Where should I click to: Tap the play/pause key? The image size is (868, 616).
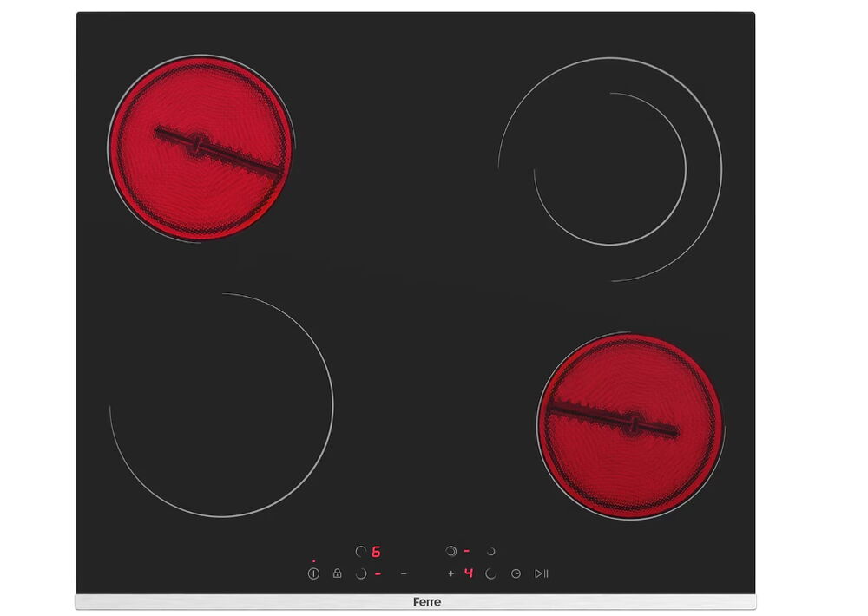tap(542, 574)
